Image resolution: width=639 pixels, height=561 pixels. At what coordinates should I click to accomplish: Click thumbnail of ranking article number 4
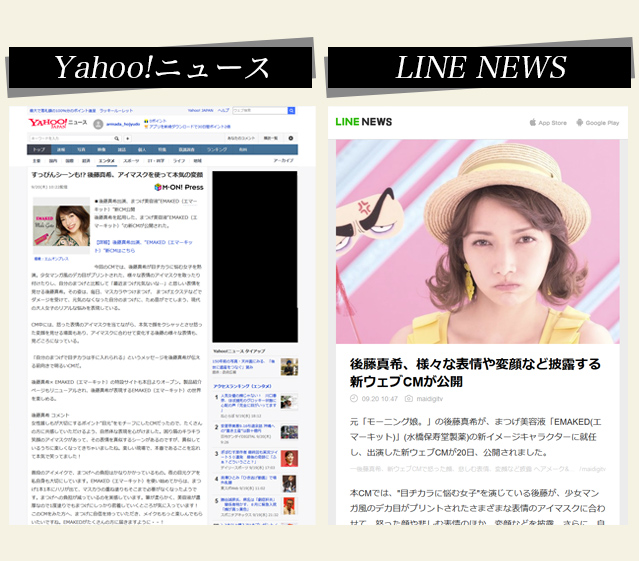289,484
